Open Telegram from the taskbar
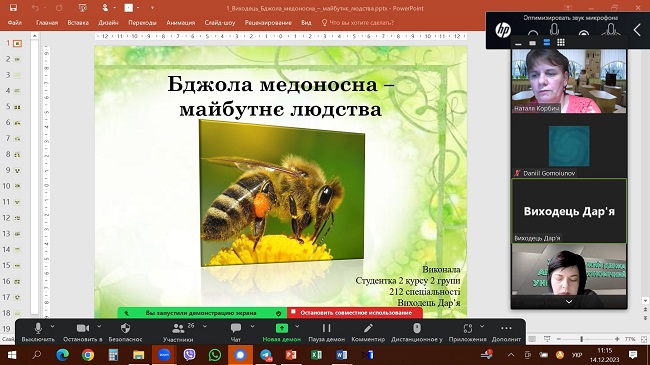 [x=266, y=355]
